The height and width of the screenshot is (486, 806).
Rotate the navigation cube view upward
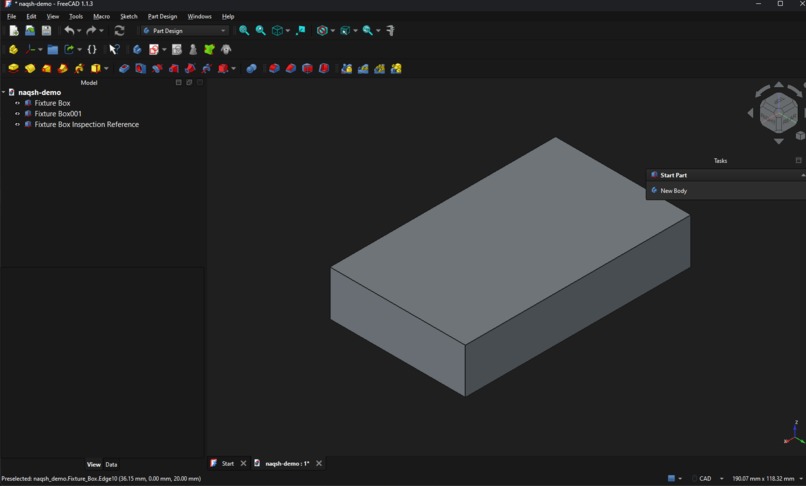click(x=779, y=84)
